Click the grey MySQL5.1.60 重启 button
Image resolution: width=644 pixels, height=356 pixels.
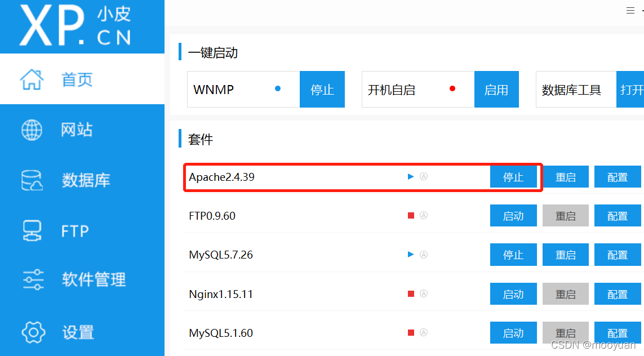(x=566, y=332)
